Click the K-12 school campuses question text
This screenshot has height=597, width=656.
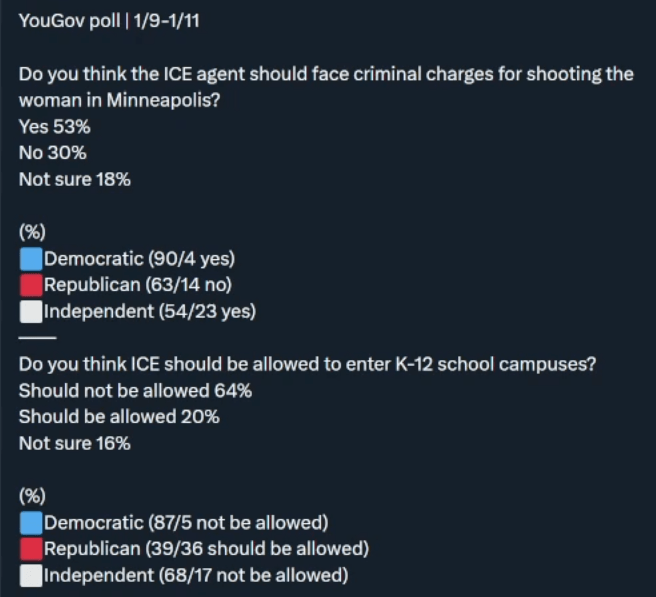[308, 364]
